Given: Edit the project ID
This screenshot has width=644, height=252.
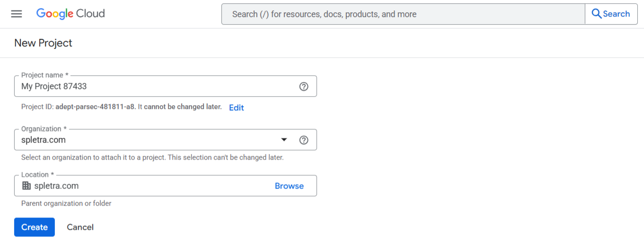Looking at the screenshot, I should pyautogui.click(x=236, y=108).
